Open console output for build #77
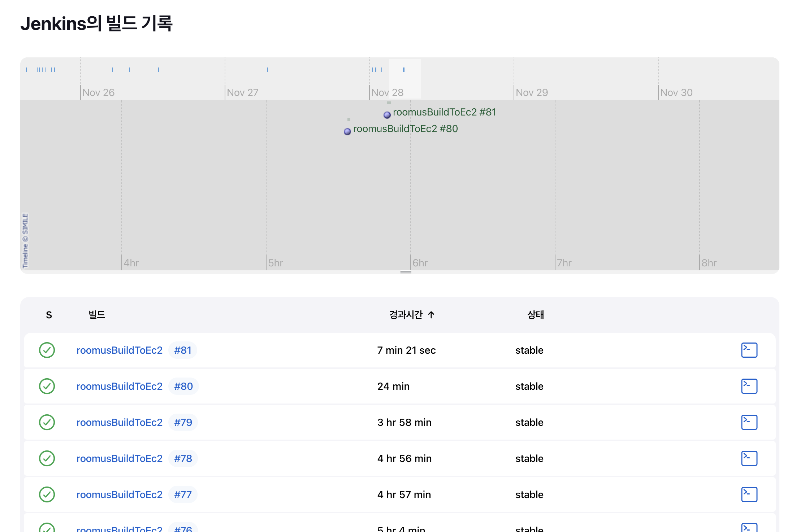 [749, 494]
